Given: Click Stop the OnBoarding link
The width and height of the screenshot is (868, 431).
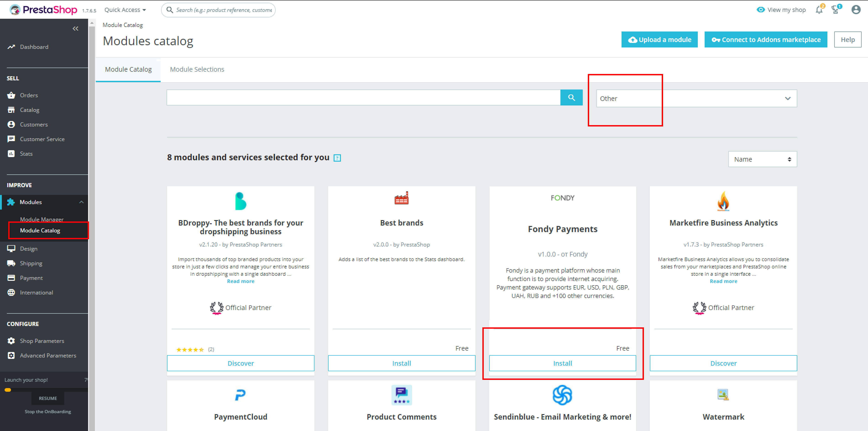Looking at the screenshot, I should click(x=48, y=411).
